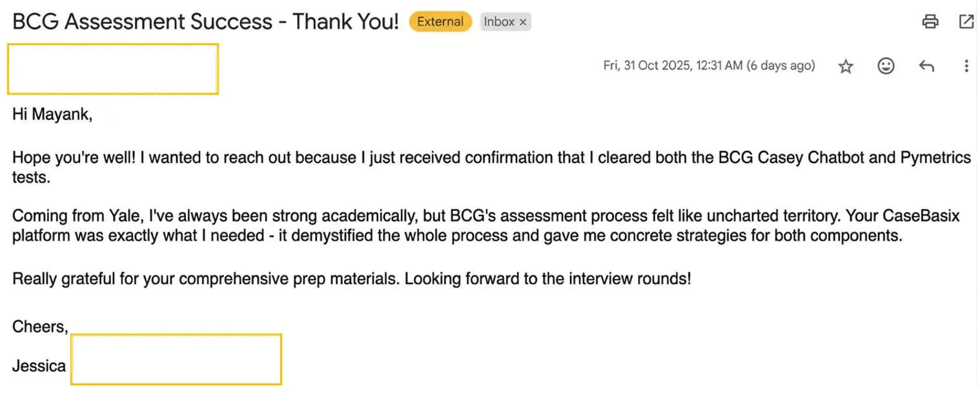
Task: Click the Cheers sign-off text
Action: pos(40,327)
